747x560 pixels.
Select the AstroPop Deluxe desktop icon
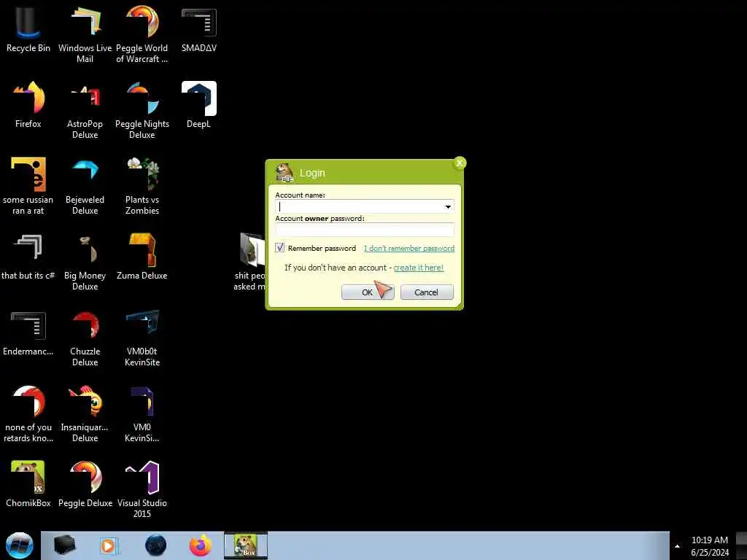pos(85,109)
